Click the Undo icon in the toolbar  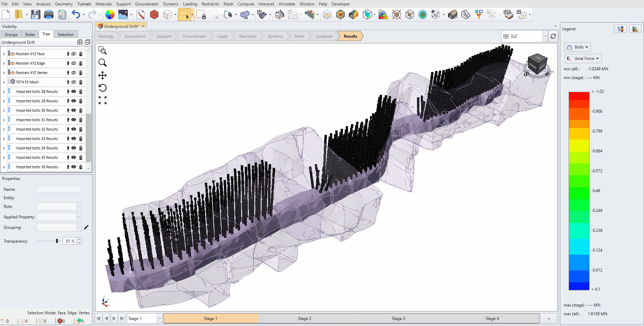click(76, 14)
